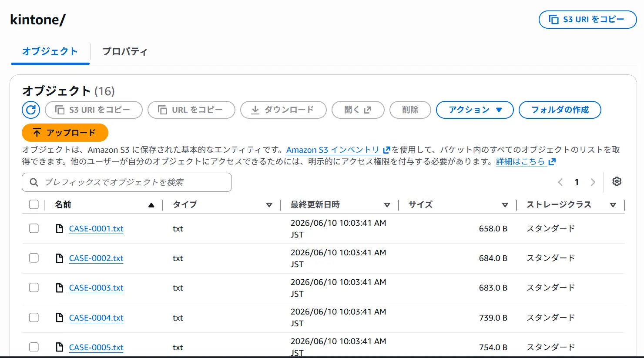The width and height of the screenshot is (644, 358).
Task: Click the 開く button
Action: pos(358,110)
